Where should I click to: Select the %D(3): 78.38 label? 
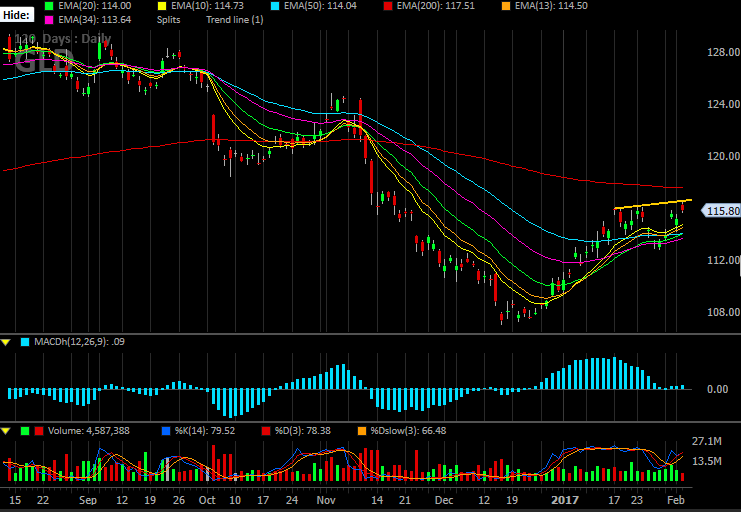tap(302, 431)
